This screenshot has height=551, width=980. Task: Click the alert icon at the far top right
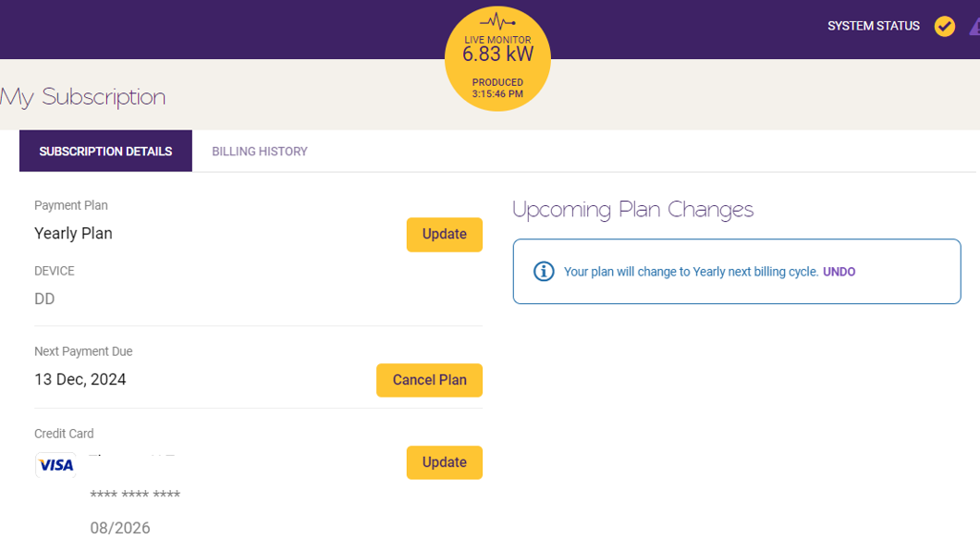(975, 26)
